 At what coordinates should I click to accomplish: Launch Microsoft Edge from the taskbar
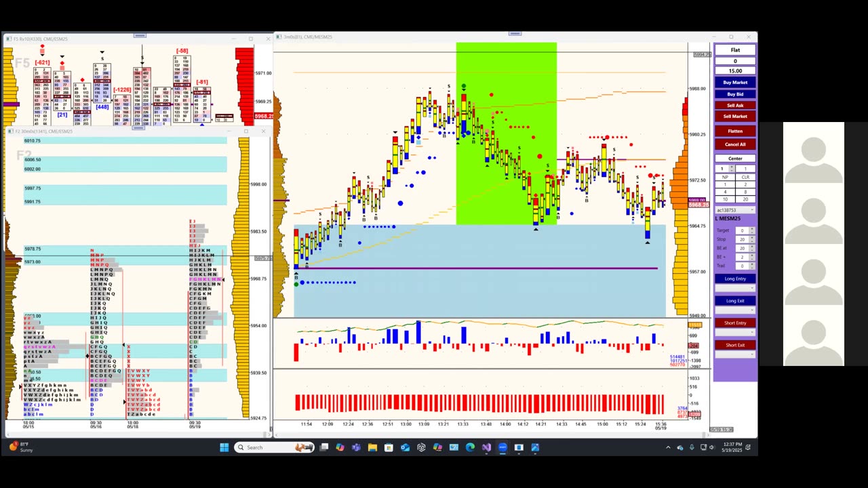coord(470,447)
